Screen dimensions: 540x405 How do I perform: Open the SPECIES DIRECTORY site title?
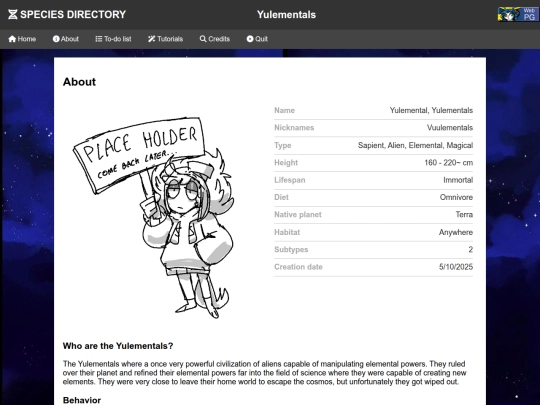point(73,14)
